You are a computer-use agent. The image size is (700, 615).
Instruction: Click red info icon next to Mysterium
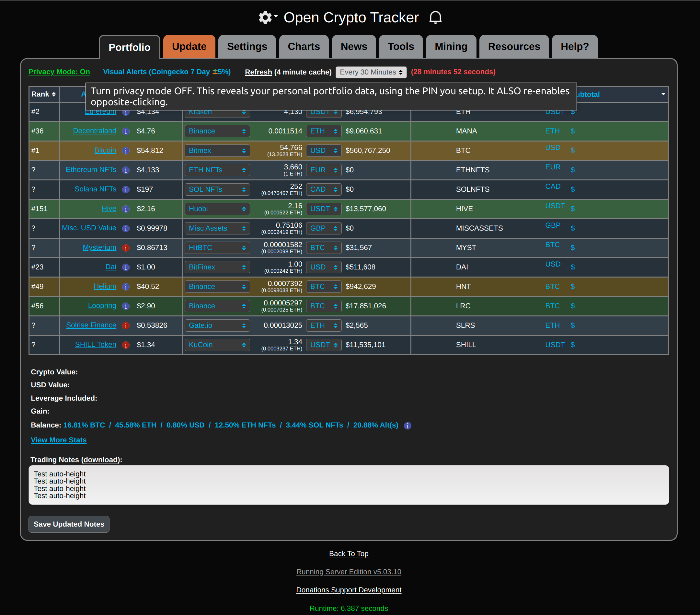pos(126,248)
